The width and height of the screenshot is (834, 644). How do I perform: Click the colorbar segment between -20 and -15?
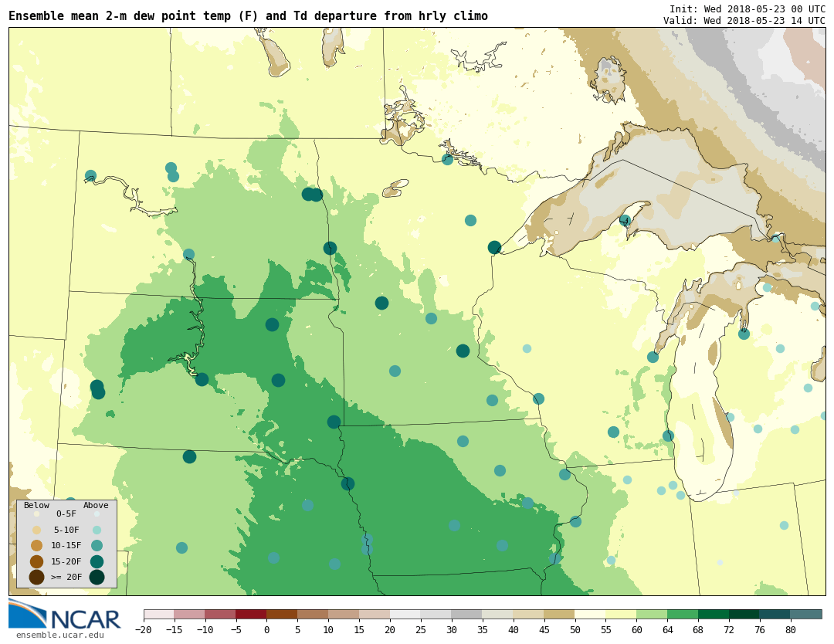click(159, 614)
